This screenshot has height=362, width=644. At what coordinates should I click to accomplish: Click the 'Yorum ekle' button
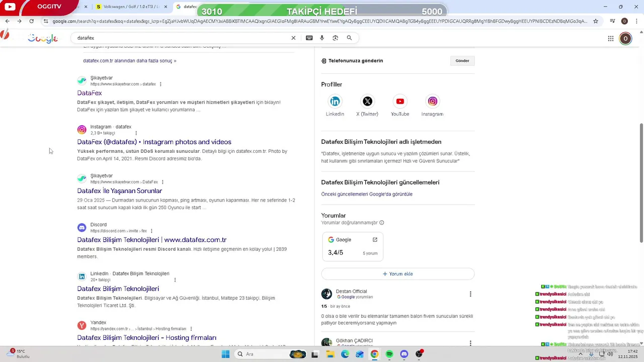[x=398, y=274]
